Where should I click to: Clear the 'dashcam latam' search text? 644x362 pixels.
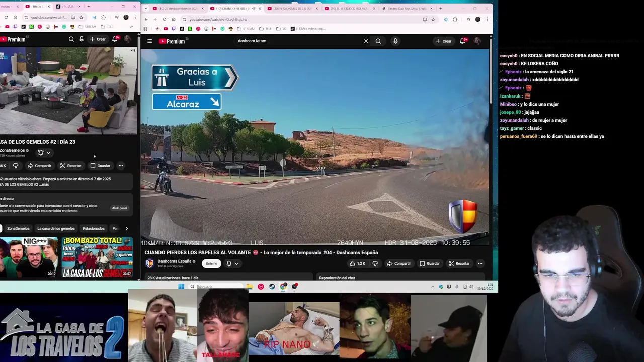[x=366, y=41]
